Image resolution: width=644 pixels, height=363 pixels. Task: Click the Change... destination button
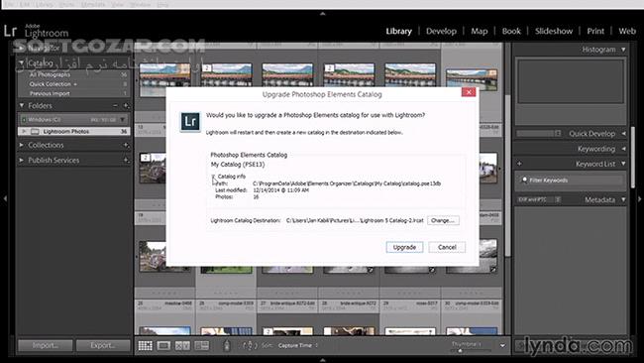tap(443, 221)
